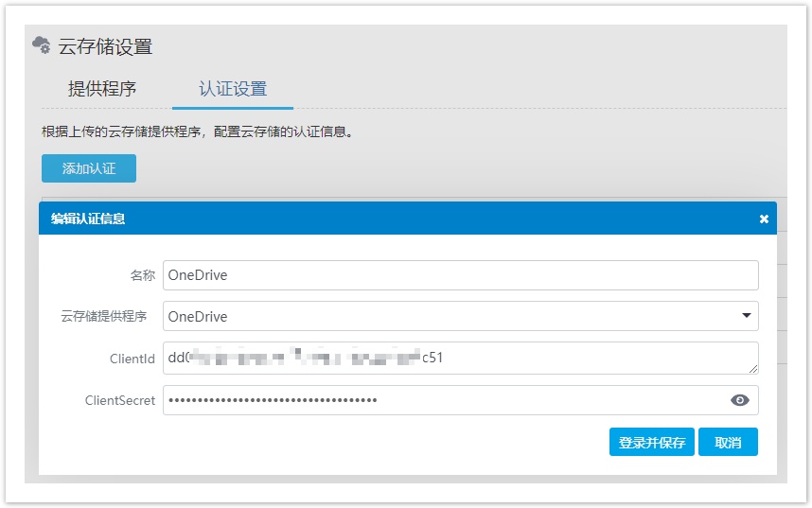Click the 名称 label
This screenshot has height=508, width=812.
[142, 275]
